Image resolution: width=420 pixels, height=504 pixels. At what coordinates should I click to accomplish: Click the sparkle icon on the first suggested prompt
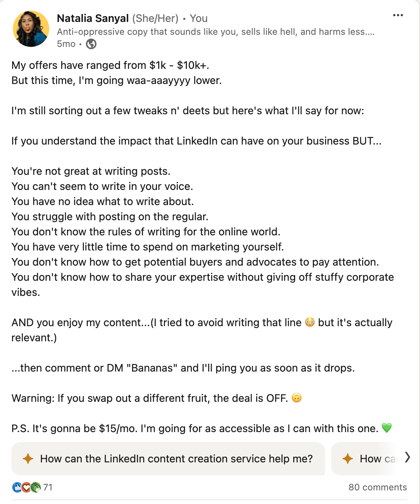click(x=27, y=459)
